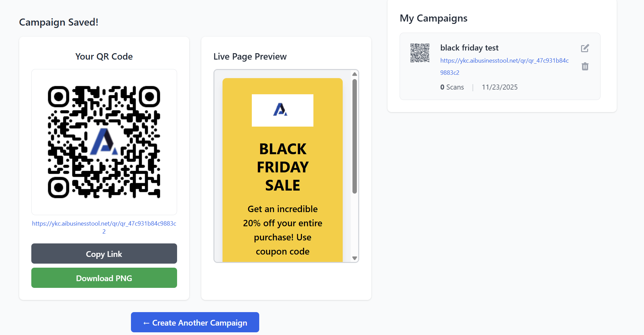
Task: Click the 0 Scans counter
Action: click(452, 87)
